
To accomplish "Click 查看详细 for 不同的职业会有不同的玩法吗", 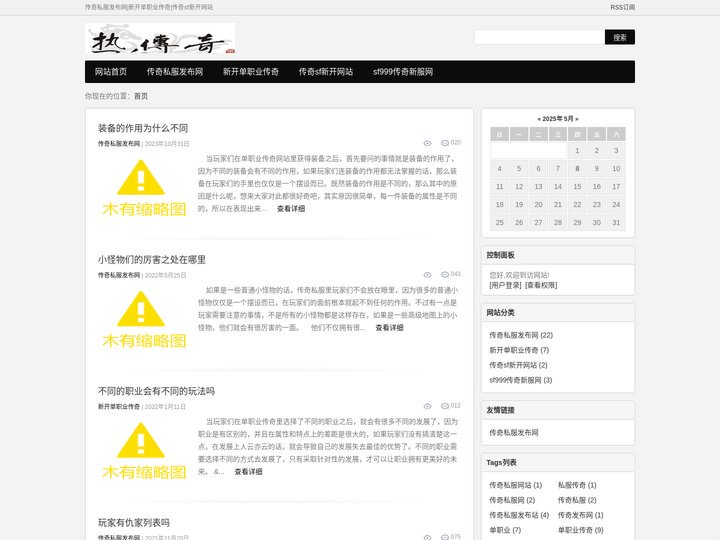I will click(248, 472).
